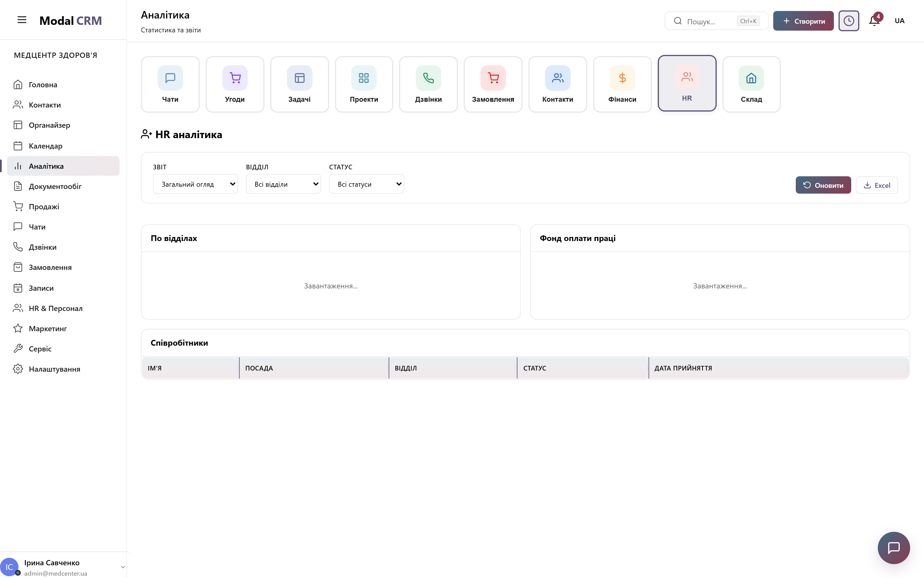Viewport: 924px width, 578px height.
Task: Open the Звіт dropdown Загальний огляд
Action: (x=195, y=184)
